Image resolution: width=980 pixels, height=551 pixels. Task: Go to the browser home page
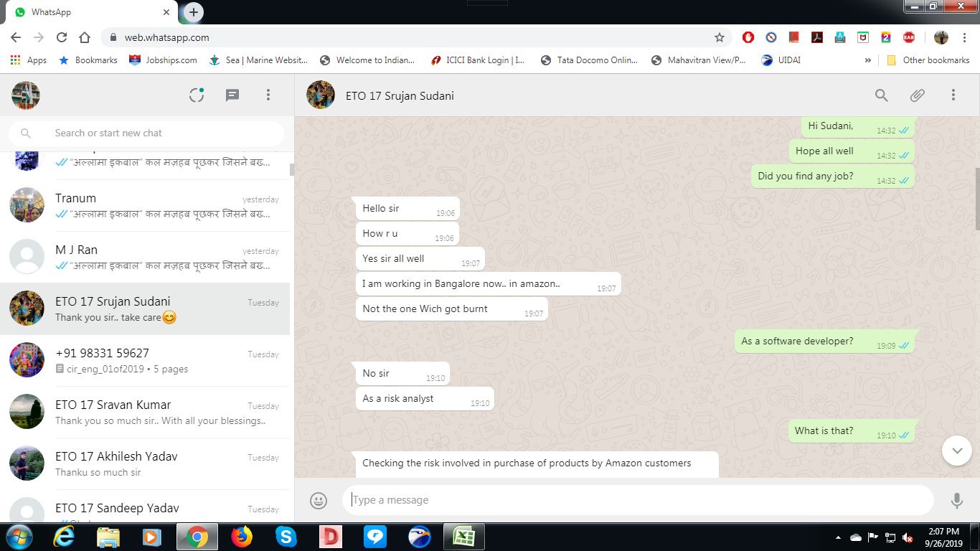click(85, 37)
